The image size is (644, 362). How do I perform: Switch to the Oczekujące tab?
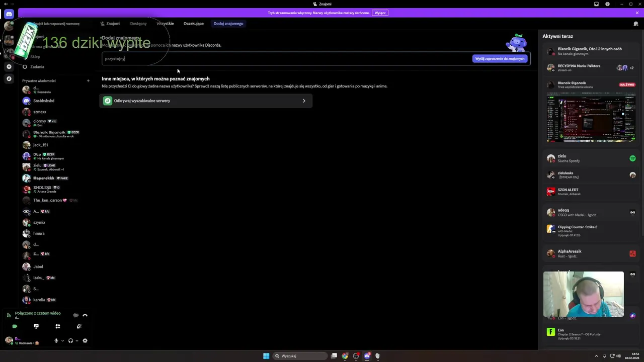[194, 24]
